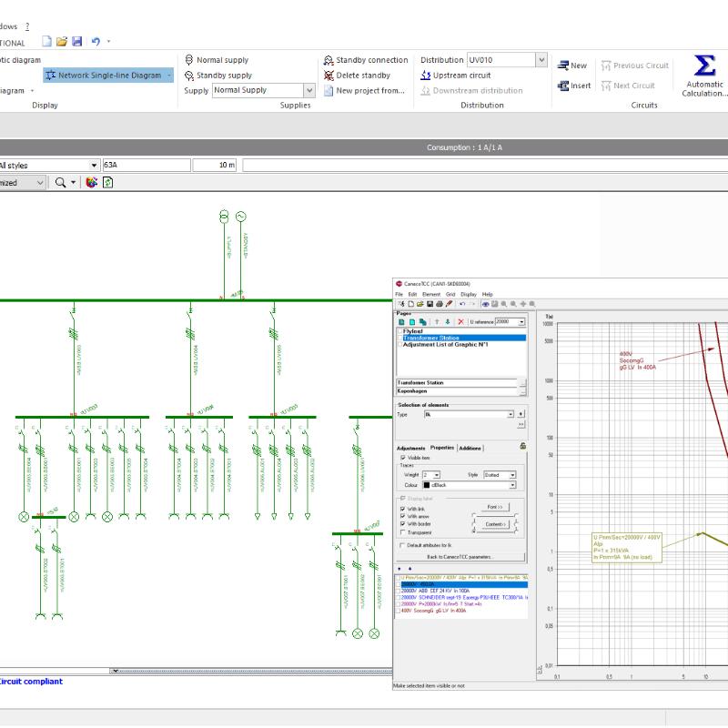
Task: Open the CanecoTCC Grid menu
Action: click(450, 294)
